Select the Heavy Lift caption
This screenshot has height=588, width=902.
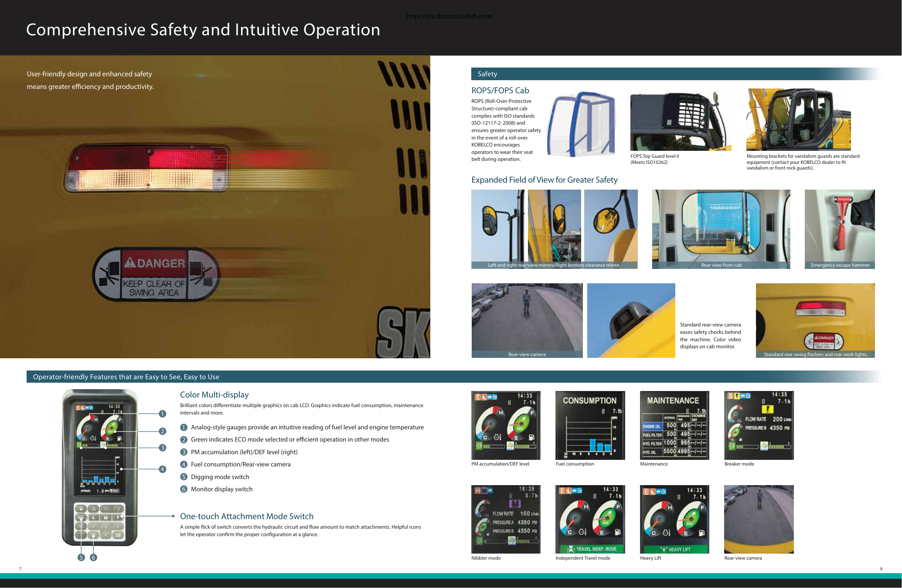pos(650,558)
